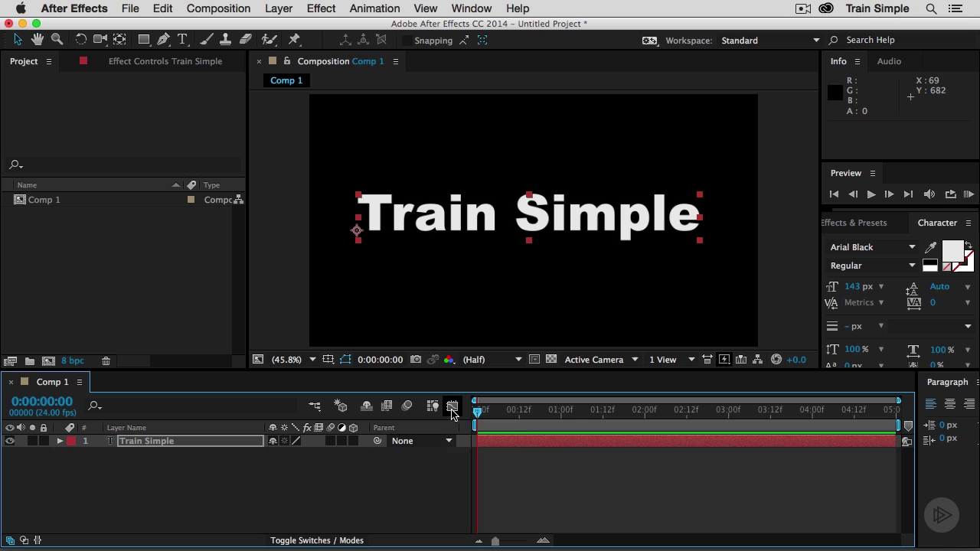Image resolution: width=980 pixels, height=551 pixels.
Task: Open the Parent None dropdown
Action: click(422, 441)
